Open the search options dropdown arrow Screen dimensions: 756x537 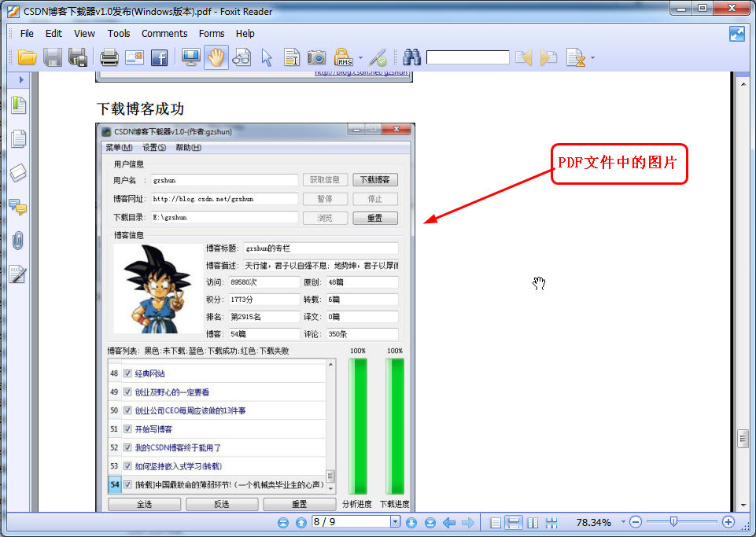click(x=592, y=58)
